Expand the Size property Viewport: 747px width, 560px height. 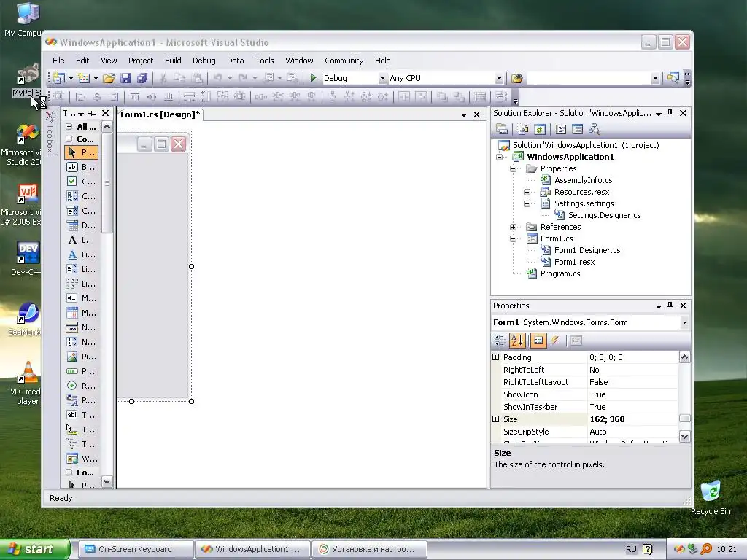(x=495, y=419)
